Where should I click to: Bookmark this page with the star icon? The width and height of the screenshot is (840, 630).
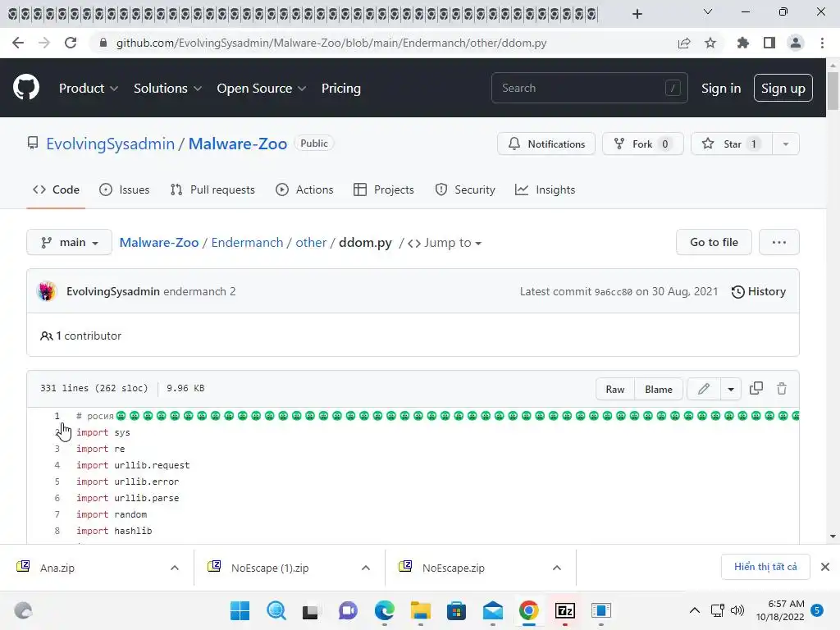click(x=710, y=43)
